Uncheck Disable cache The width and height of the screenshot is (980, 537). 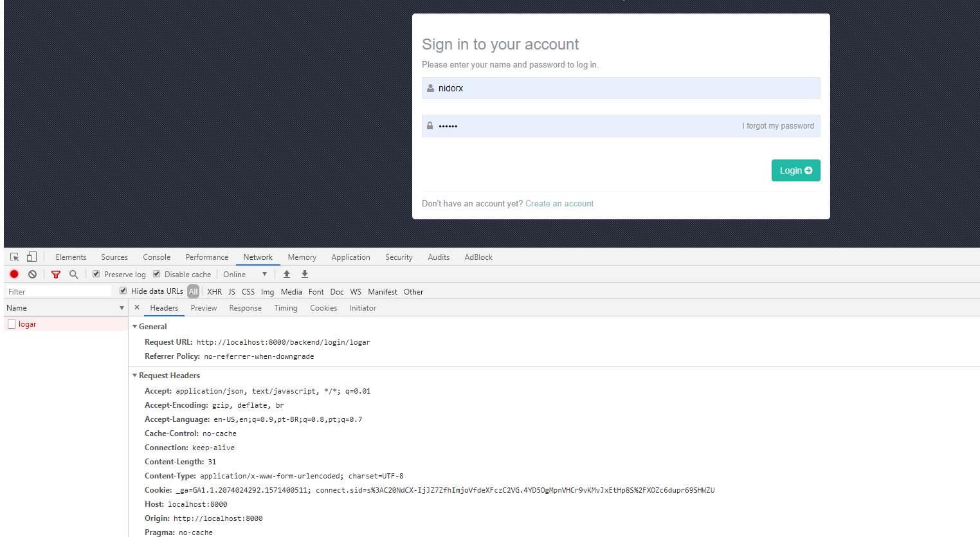(156, 274)
